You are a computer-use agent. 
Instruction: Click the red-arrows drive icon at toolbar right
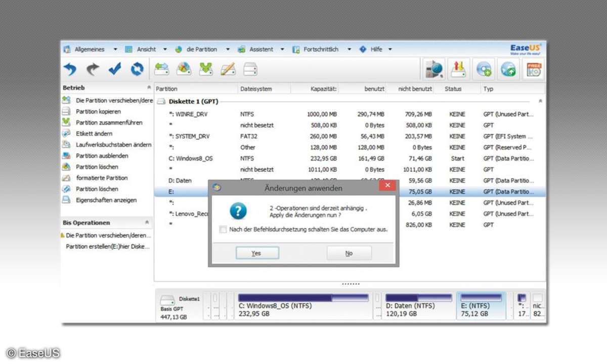tap(459, 69)
